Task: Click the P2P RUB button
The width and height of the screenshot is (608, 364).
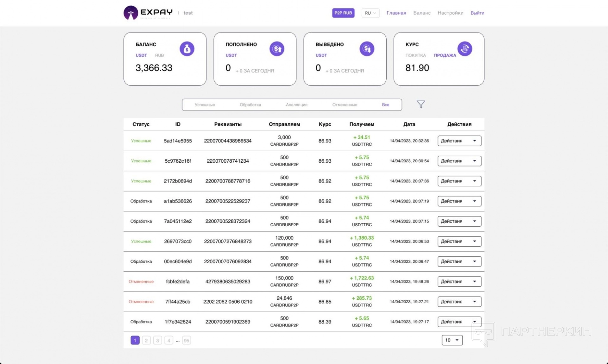Action: [x=343, y=13]
